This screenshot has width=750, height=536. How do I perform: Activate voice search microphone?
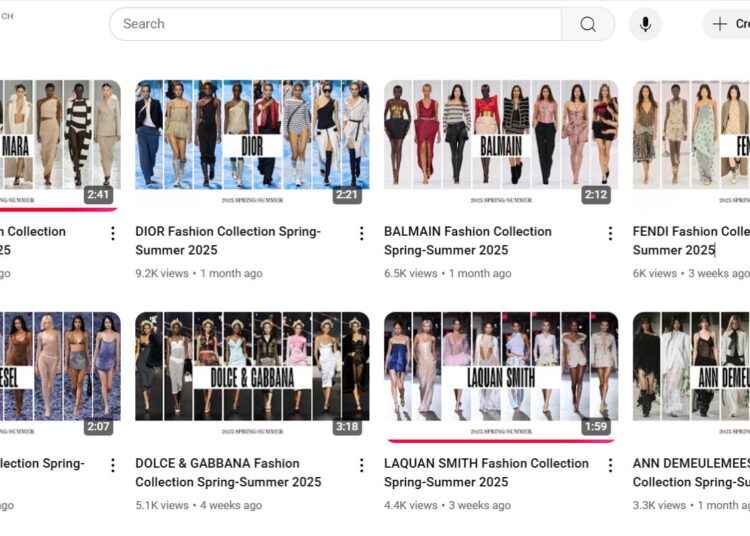(x=645, y=24)
